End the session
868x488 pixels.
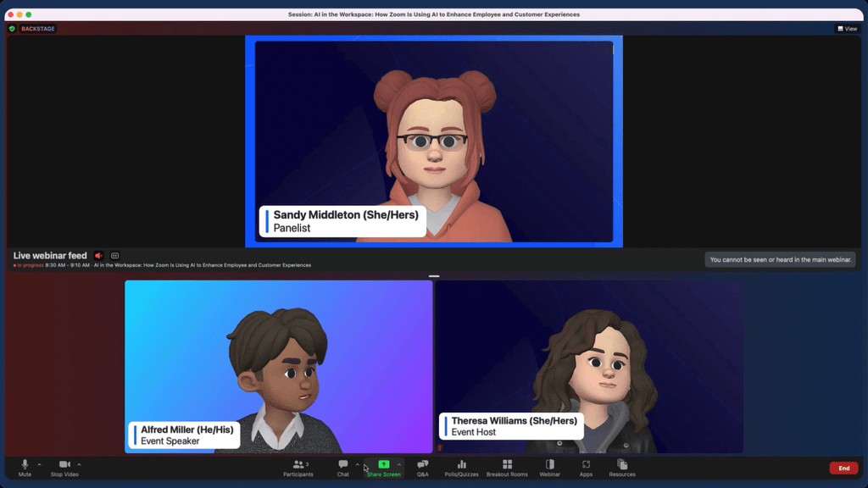843,468
